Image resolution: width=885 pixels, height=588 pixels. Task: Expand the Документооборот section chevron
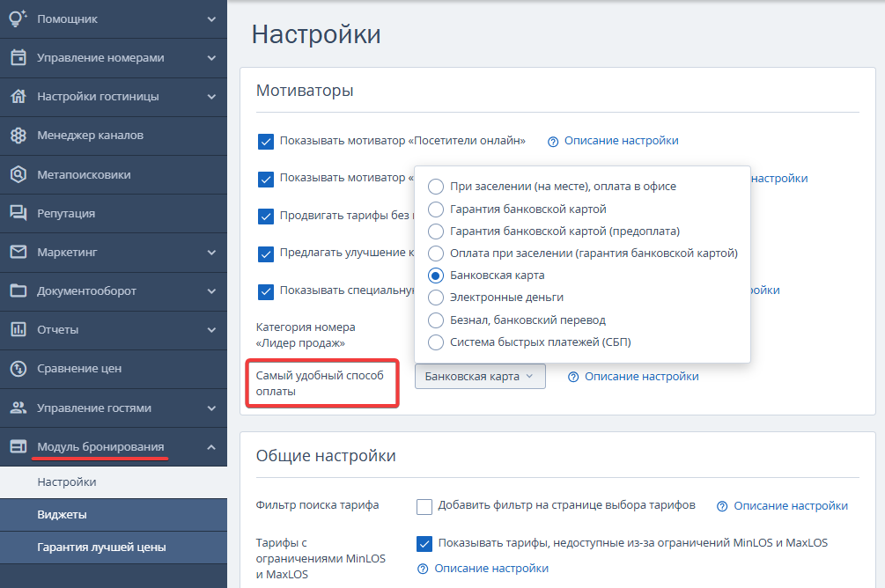(x=211, y=291)
